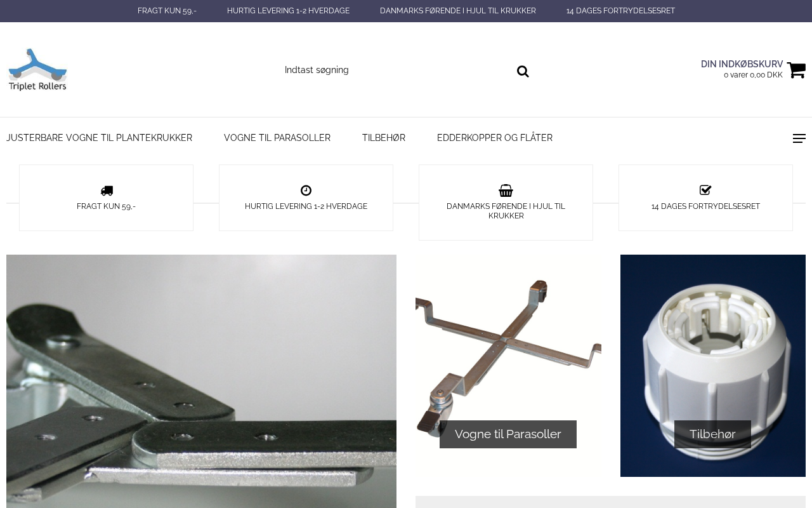This screenshot has height=508, width=812.
Task: Click the Triplet Rollers logo
Action: pyautogui.click(x=37, y=69)
